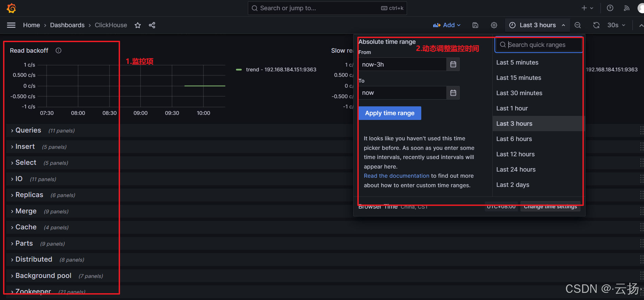Open the Add panel dropdown
The width and height of the screenshot is (644, 300).
447,25
